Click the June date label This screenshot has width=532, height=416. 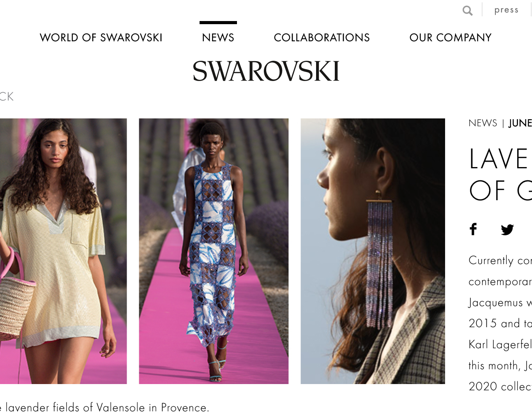click(520, 123)
